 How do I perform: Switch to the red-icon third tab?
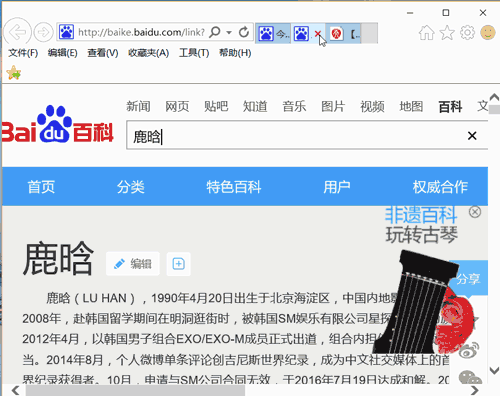pos(343,33)
